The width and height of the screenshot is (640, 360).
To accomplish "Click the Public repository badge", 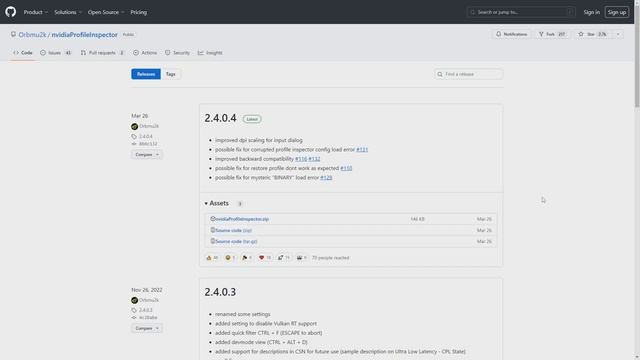I will point(128,35).
